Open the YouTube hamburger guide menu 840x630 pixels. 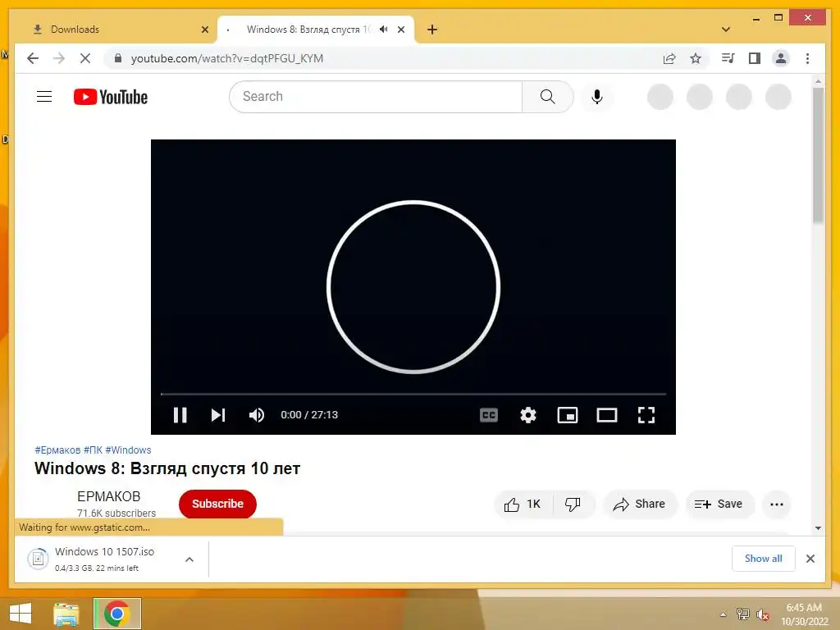pyautogui.click(x=44, y=97)
